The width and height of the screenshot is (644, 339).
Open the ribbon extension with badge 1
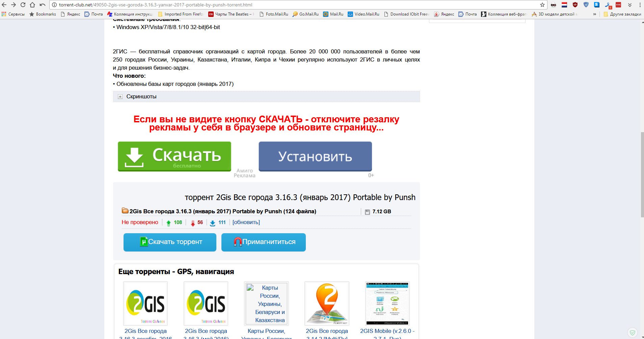tap(608, 5)
